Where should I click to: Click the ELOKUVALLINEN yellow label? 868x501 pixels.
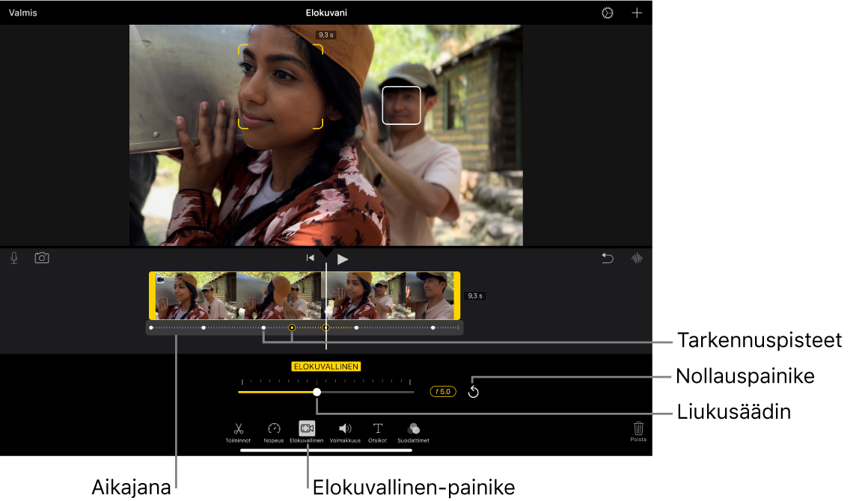coord(326,366)
